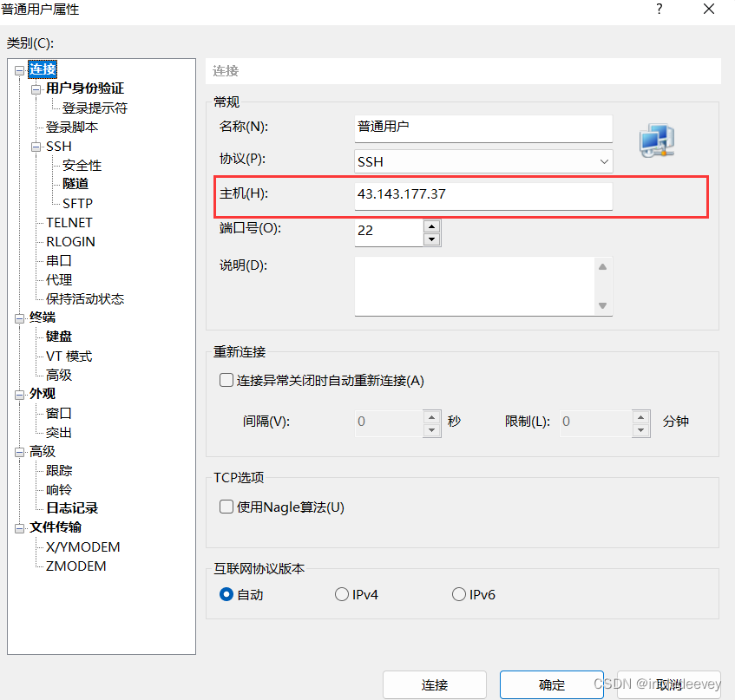
Task: Select the top-level 高级 category item
Action: click(43, 451)
